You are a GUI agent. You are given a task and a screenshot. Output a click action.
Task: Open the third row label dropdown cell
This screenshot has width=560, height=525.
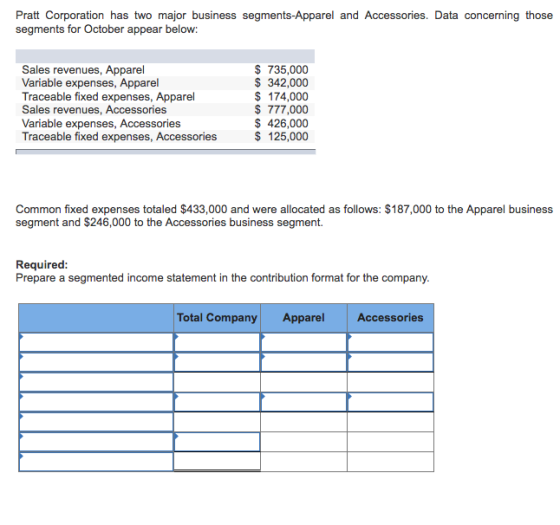point(96,382)
